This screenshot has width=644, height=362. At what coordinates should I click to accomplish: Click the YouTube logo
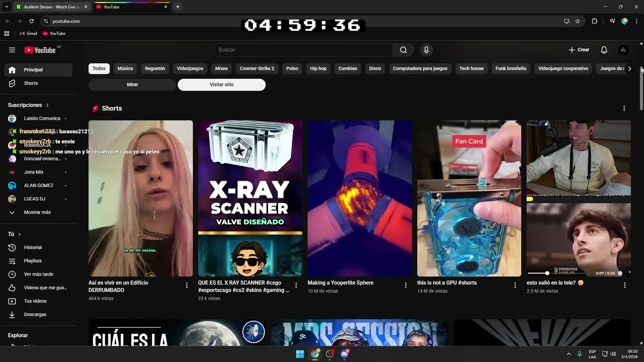coord(40,50)
